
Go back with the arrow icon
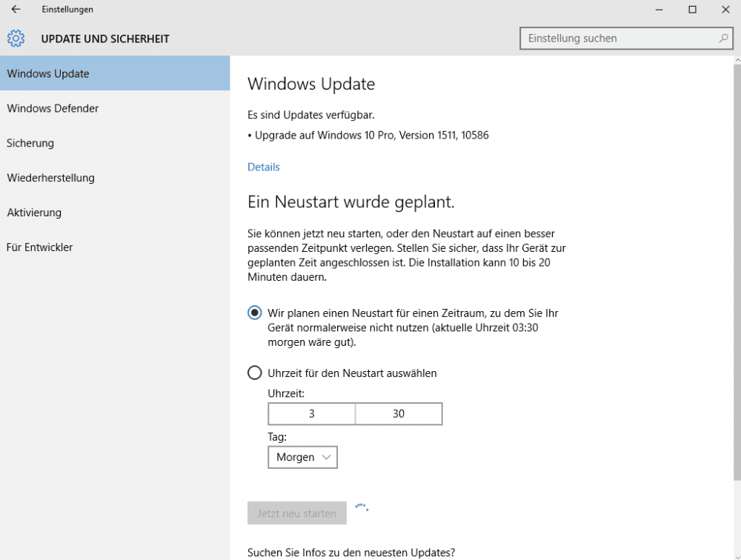coord(16,10)
